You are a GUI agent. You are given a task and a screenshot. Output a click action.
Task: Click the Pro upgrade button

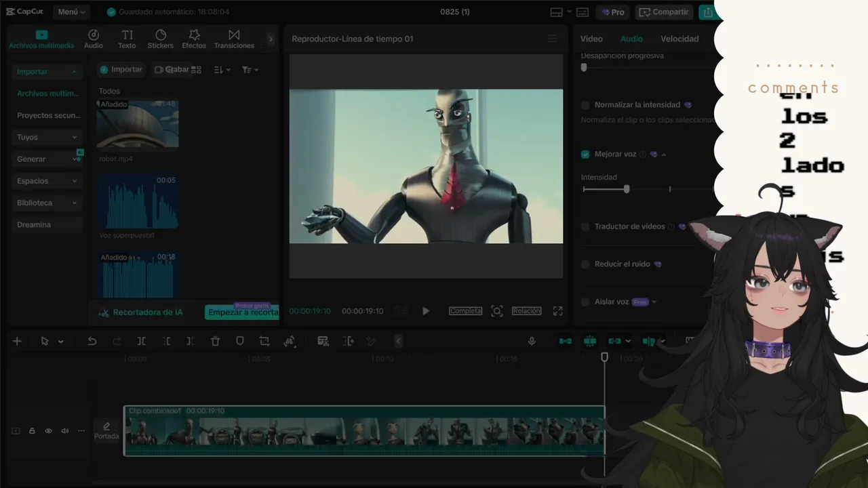[613, 12]
